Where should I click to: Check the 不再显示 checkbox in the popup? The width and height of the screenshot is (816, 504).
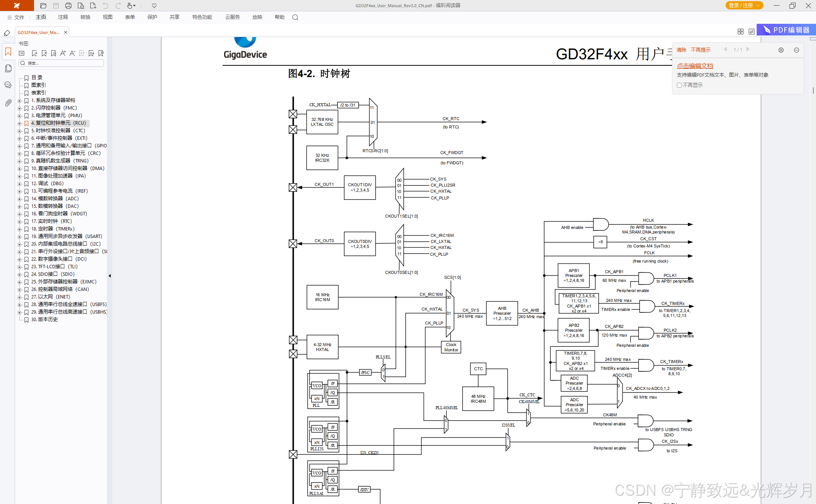(680, 85)
